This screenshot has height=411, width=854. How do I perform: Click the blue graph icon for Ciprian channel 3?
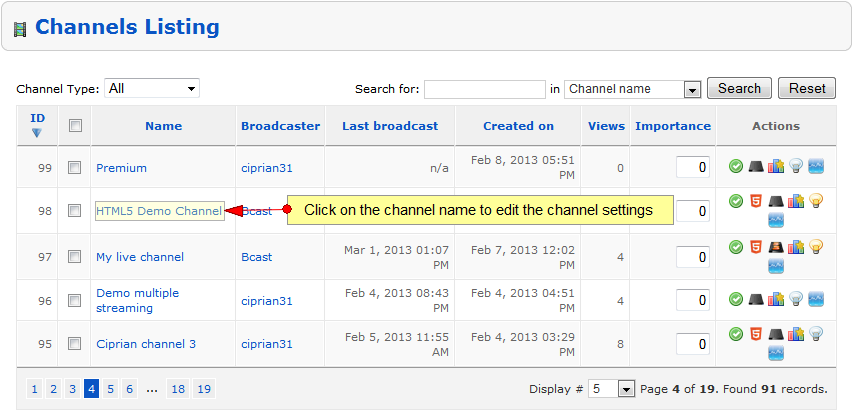776,353
